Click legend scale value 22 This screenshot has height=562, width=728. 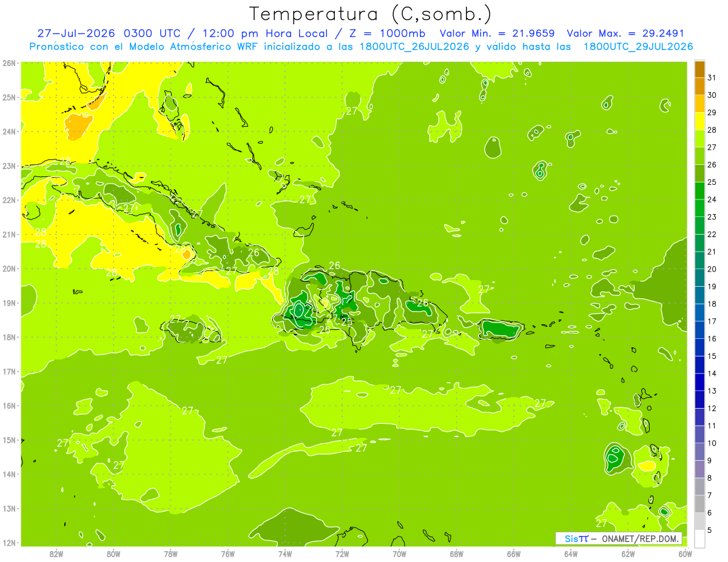tap(712, 235)
